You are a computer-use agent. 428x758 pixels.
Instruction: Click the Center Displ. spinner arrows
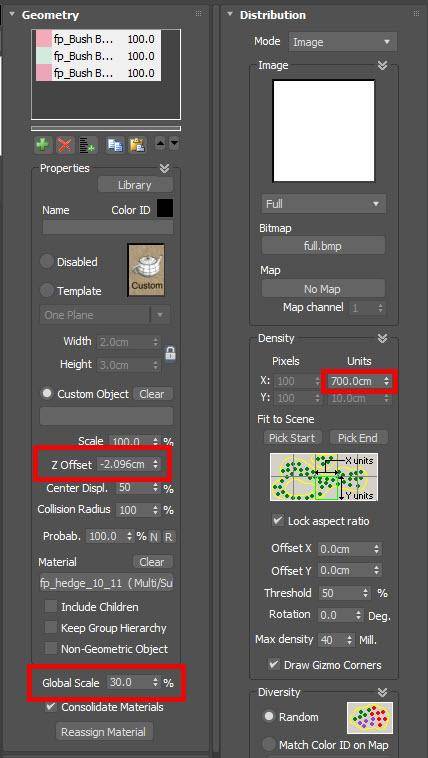(155, 488)
